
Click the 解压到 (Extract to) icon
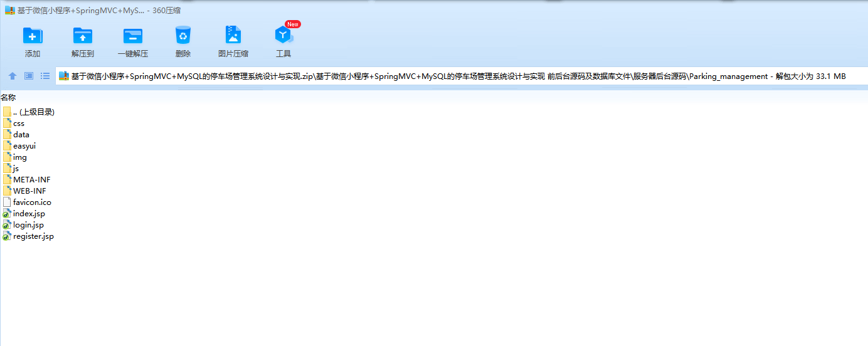[x=83, y=35]
